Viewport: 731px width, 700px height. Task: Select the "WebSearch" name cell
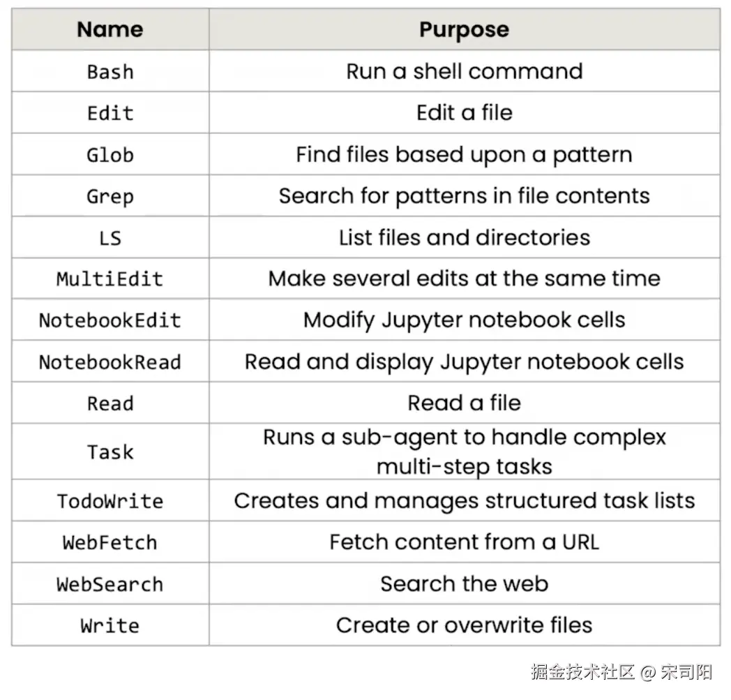[110, 583]
